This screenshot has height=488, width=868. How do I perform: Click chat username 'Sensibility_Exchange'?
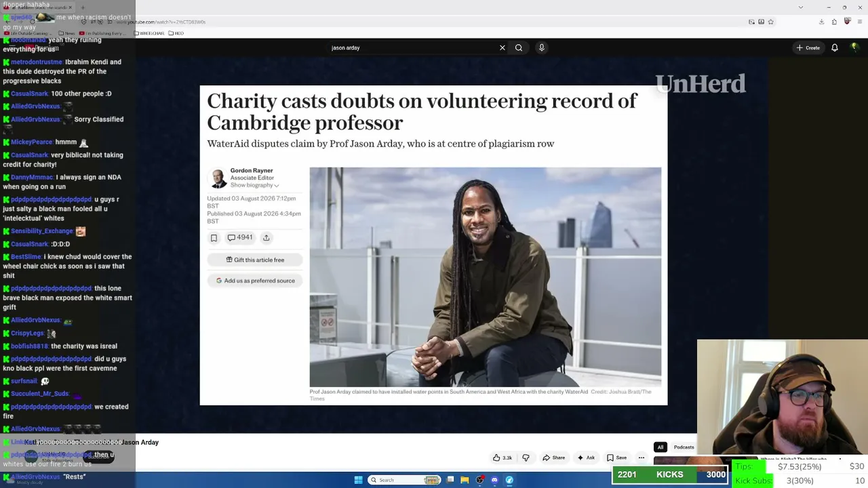(42, 231)
